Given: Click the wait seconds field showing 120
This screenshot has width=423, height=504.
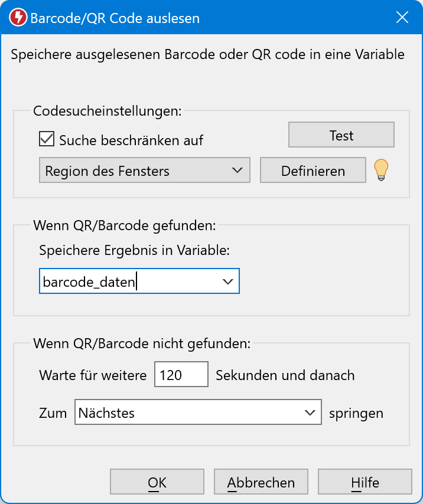Looking at the screenshot, I should (x=181, y=375).
